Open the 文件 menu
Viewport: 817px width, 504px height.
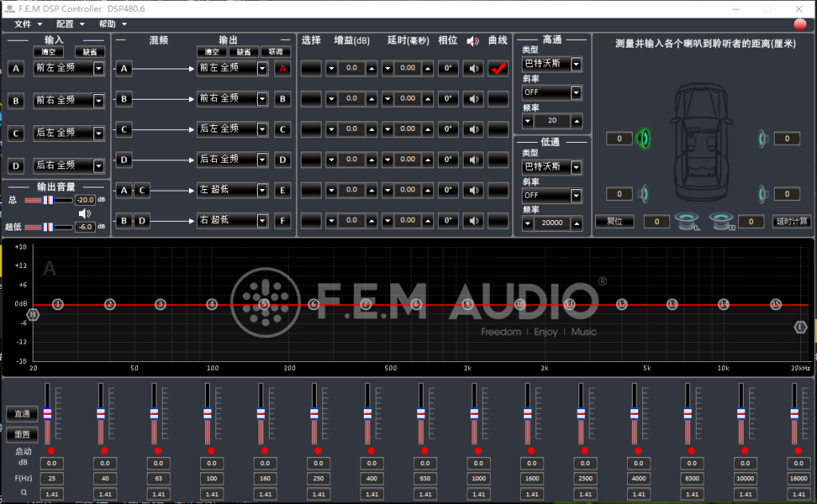click(x=28, y=24)
